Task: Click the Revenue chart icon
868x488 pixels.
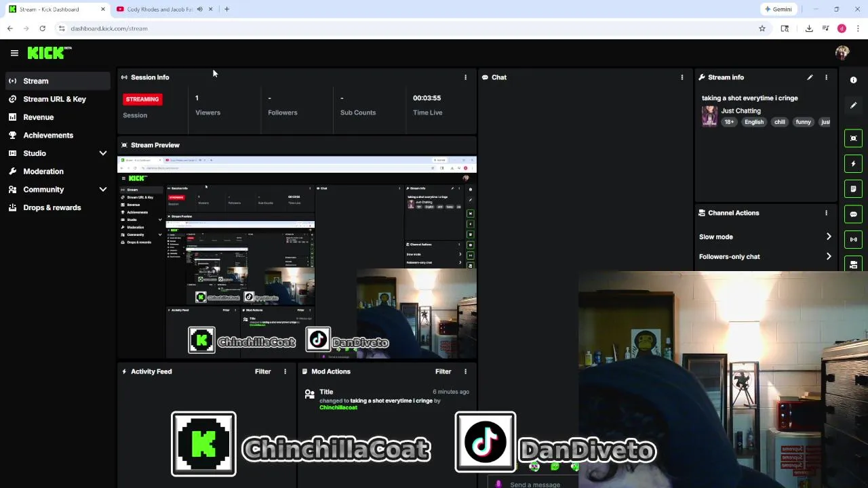Action: tap(12, 117)
